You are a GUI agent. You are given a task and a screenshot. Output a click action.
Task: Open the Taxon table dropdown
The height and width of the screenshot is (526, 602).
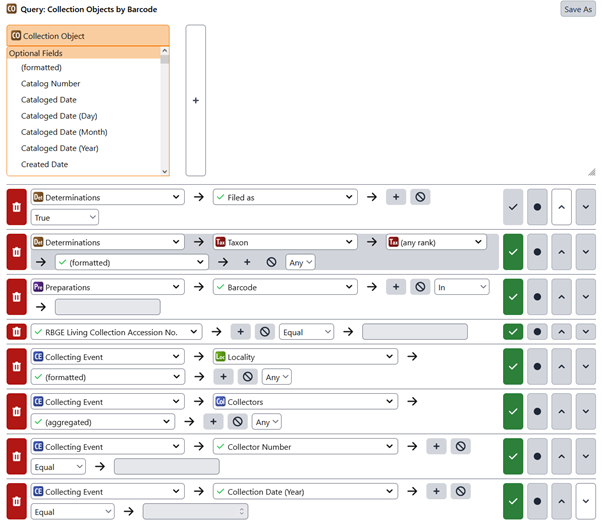[x=285, y=242]
